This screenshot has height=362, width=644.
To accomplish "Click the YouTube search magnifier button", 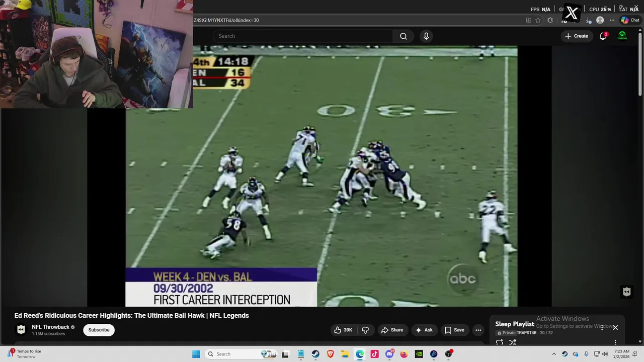I will click(x=404, y=36).
